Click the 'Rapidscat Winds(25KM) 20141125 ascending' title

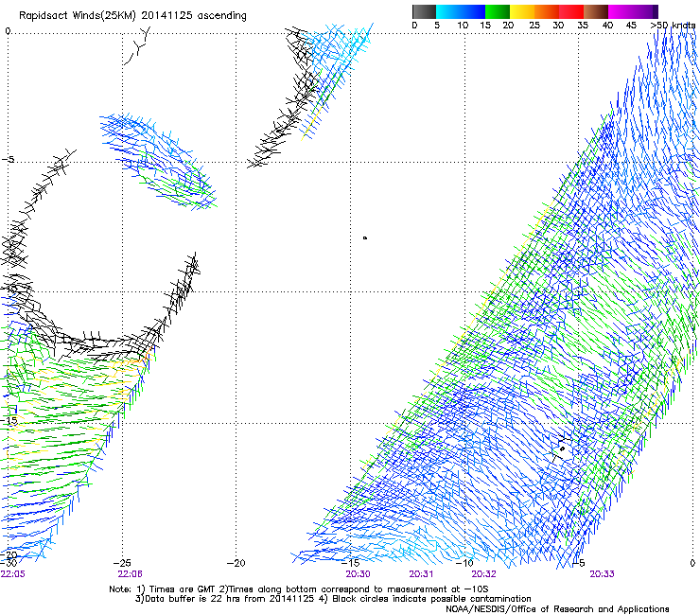click(x=132, y=16)
